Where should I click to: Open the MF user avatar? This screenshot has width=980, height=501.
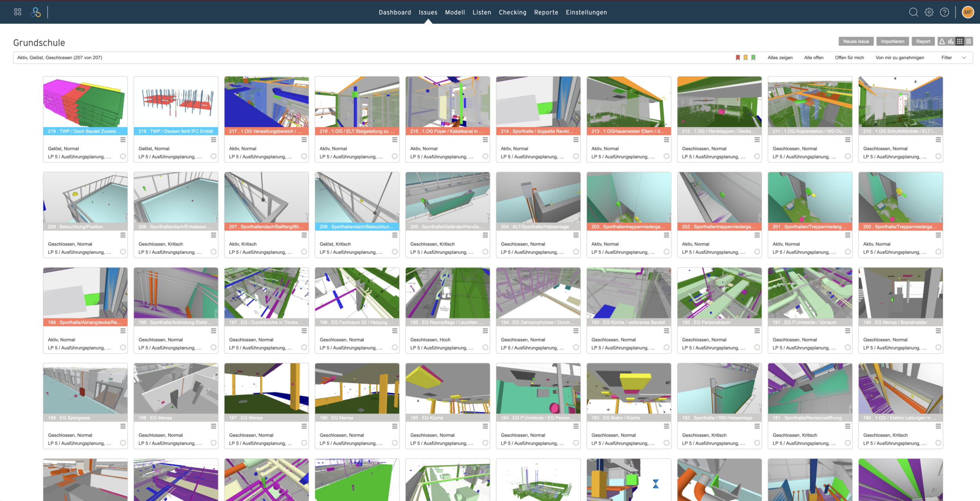pyautogui.click(x=967, y=12)
